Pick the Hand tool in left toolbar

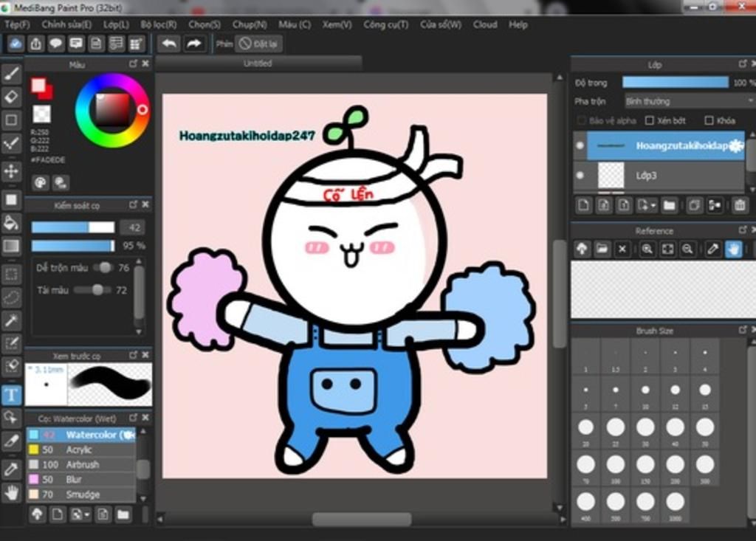pyautogui.click(x=12, y=492)
